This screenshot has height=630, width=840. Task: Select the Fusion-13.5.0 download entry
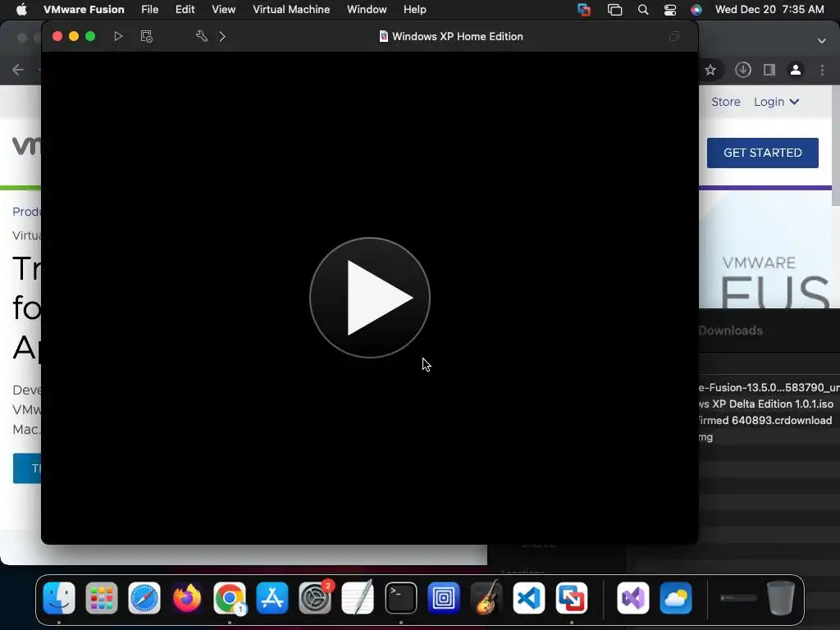click(x=769, y=387)
